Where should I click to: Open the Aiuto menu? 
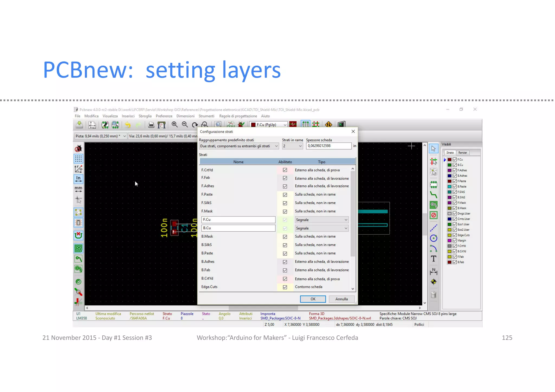point(265,116)
